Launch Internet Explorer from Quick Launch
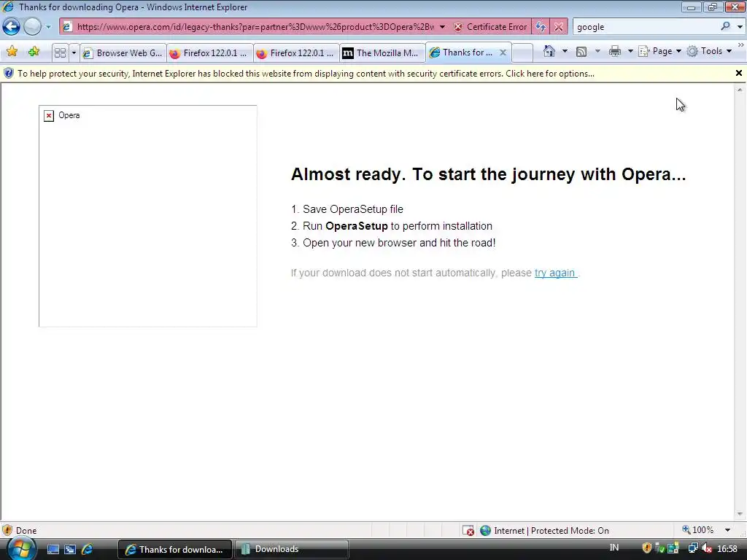 point(88,550)
